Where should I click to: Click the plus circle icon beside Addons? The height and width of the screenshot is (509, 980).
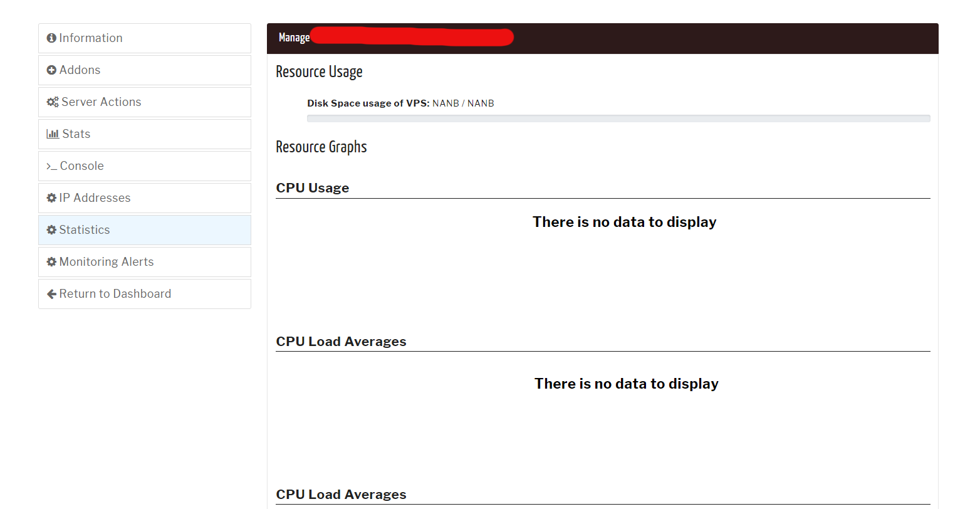[x=51, y=70]
